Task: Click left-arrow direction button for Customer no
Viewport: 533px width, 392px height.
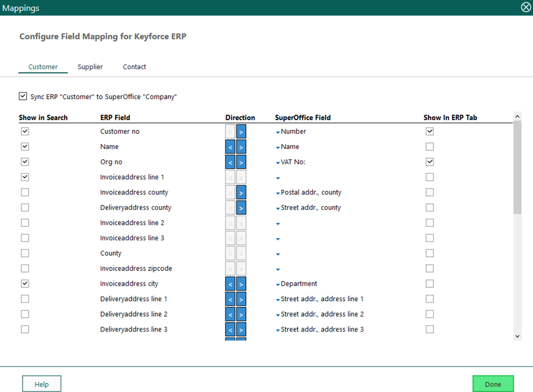Action: [x=230, y=131]
